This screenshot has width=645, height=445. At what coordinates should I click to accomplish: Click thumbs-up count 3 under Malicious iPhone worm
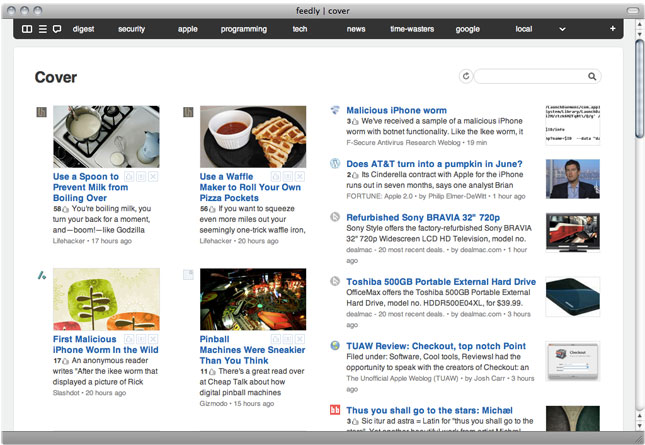[x=353, y=121]
